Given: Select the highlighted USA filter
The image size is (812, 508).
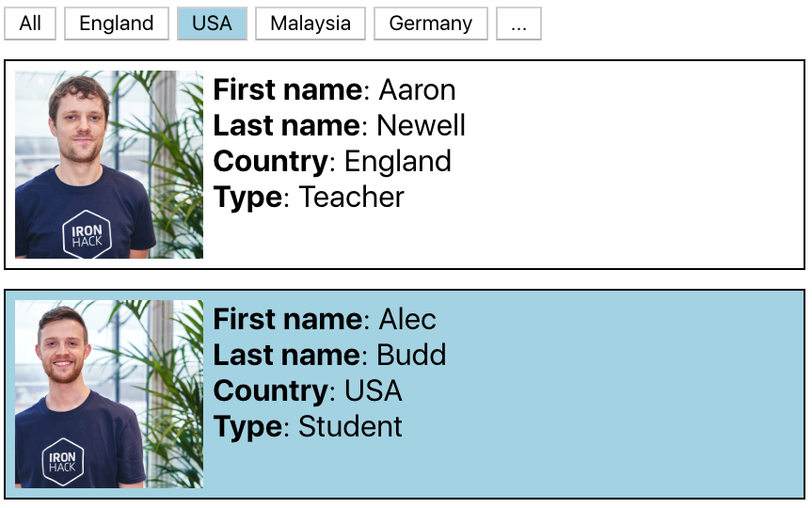Looking at the screenshot, I should click(212, 24).
